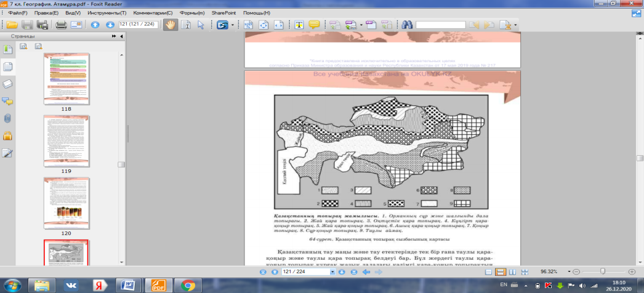Image resolution: width=644 pixels, height=293 pixels.
Task: Find next search result
Action: 489,25
